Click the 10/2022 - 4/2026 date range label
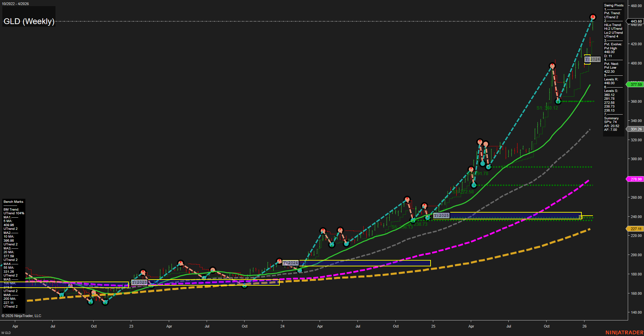 pos(15,3)
